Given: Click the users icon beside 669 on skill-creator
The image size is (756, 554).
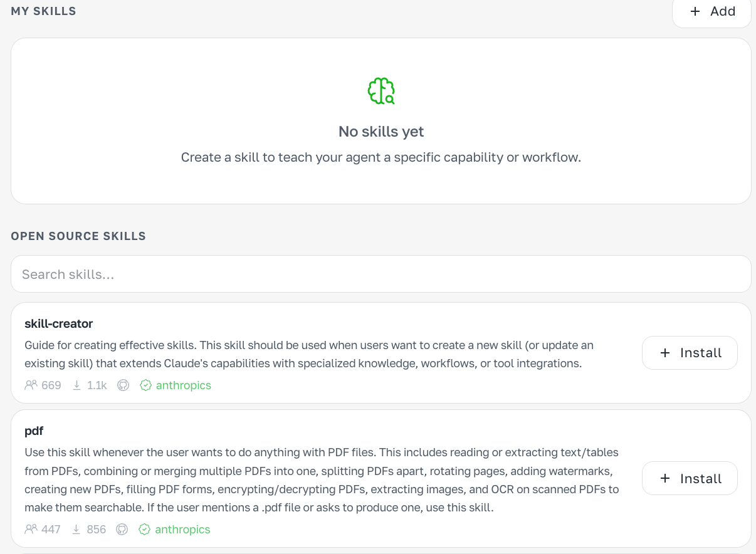Looking at the screenshot, I should pyautogui.click(x=31, y=385).
